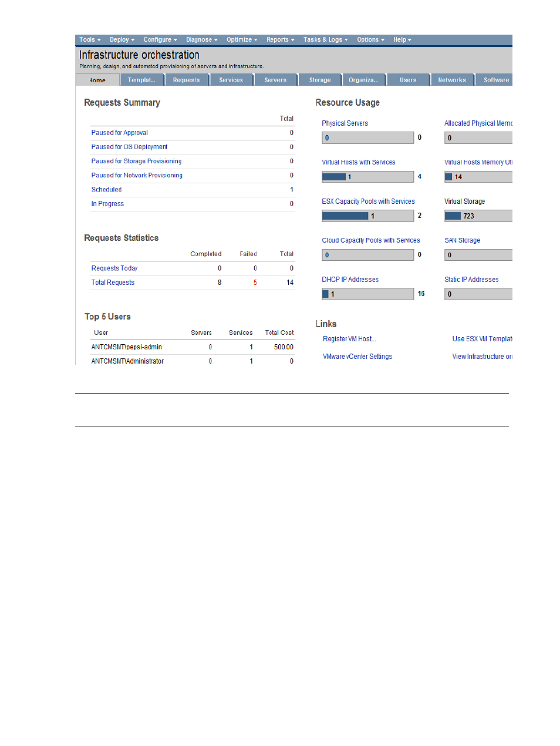The width and height of the screenshot is (560, 746).
Task: Expand the Tasks & Logs menu
Action: 326,40
